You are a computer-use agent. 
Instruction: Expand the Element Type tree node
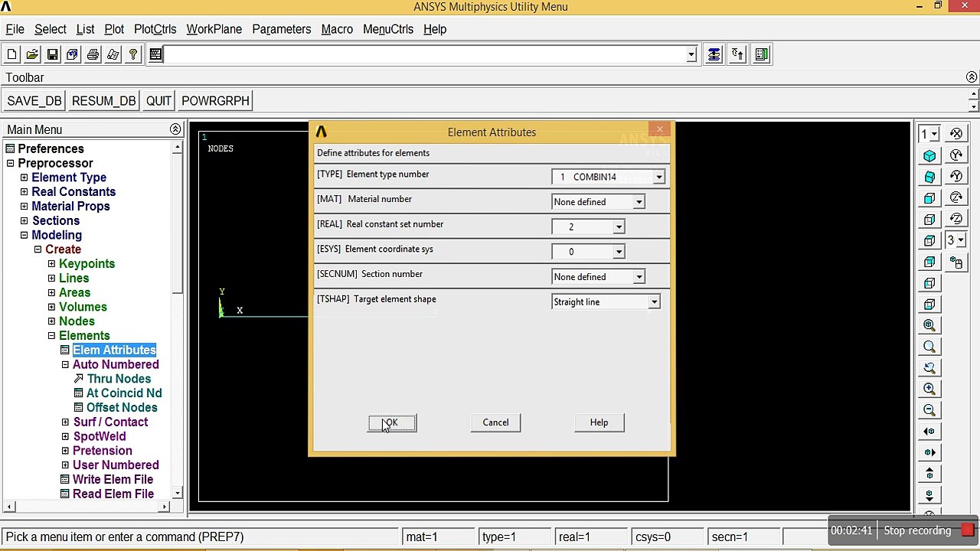pyautogui.click(x=24, y=178)
